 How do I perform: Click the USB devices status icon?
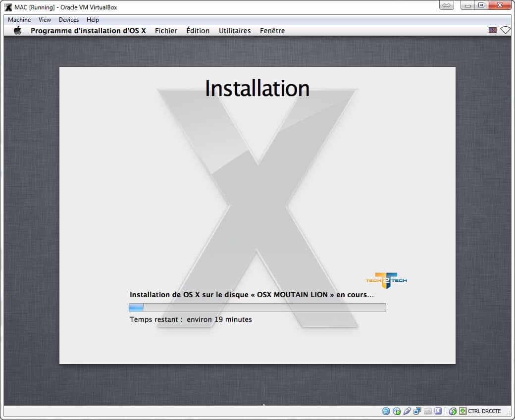coord(407,411)
